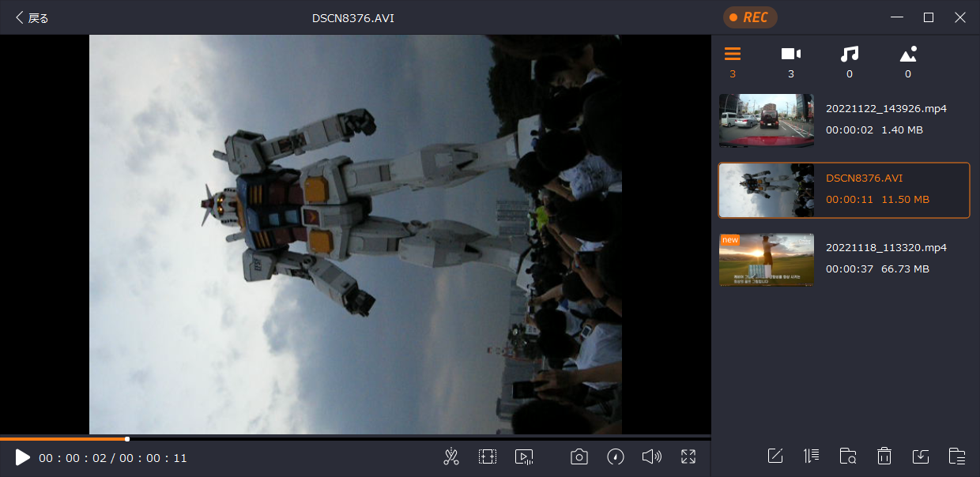980x477 pixels.
Task: Click the playback position handle
Action: click(127, 438)
